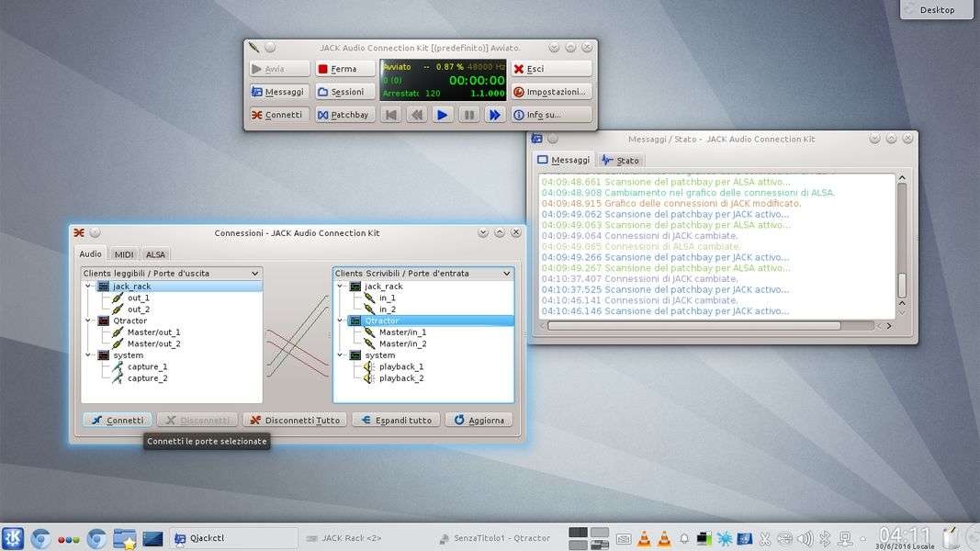Image resolution: width=980 pixels, height=551 pixels.
Task: Open the Clients Scrivibili / Porte d'entrata dropdown
Action: coord(422,274)
